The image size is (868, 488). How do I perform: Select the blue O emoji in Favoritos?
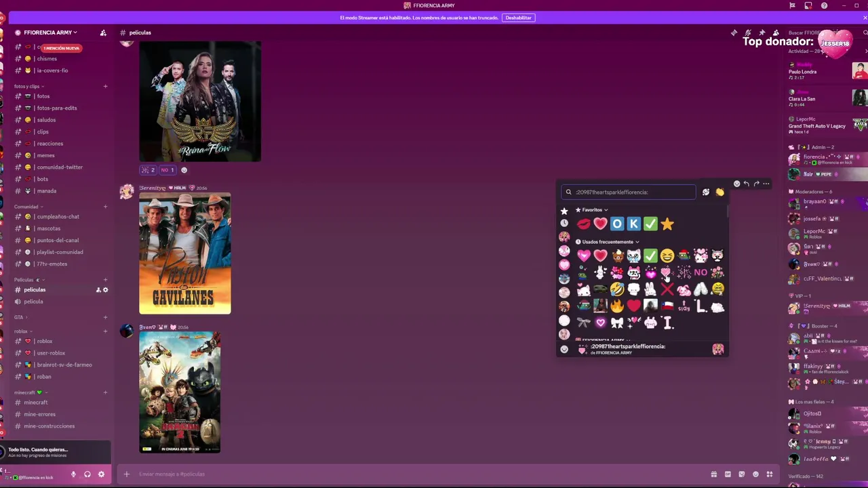pos(616,224)
